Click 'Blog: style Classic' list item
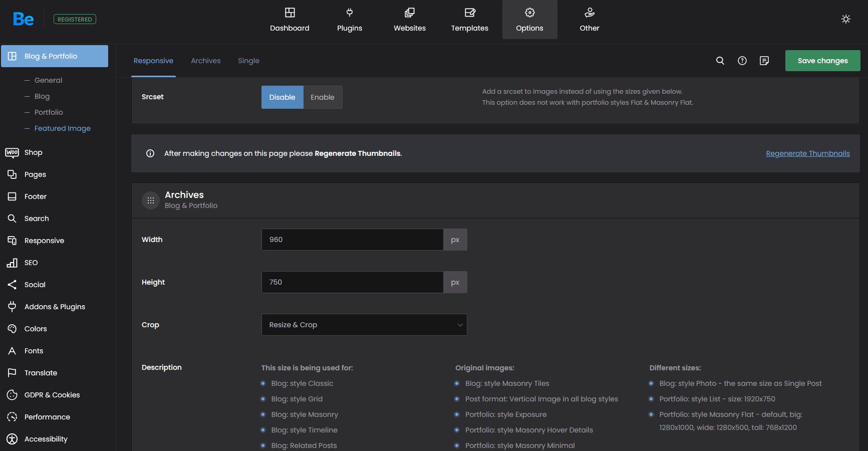 coord(302,383)
